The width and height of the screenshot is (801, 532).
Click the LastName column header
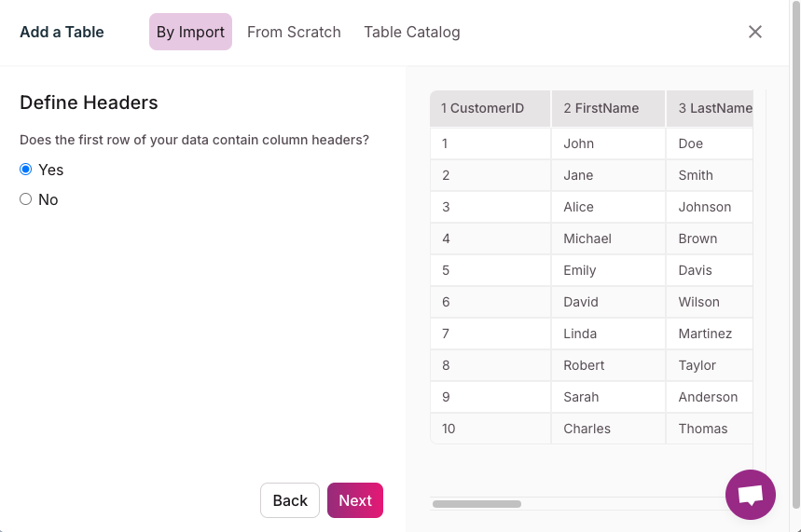[712, 108]
